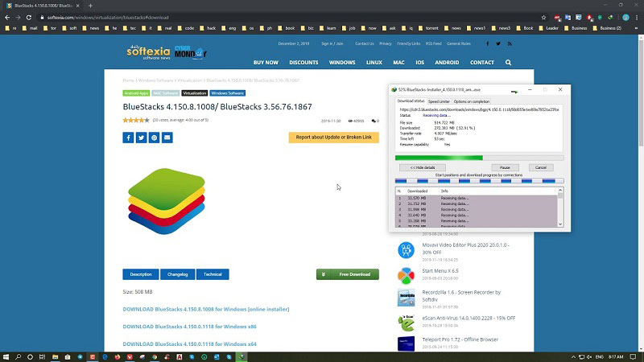Open the 'Leader' bookmarks folder

tap(549, 28)
